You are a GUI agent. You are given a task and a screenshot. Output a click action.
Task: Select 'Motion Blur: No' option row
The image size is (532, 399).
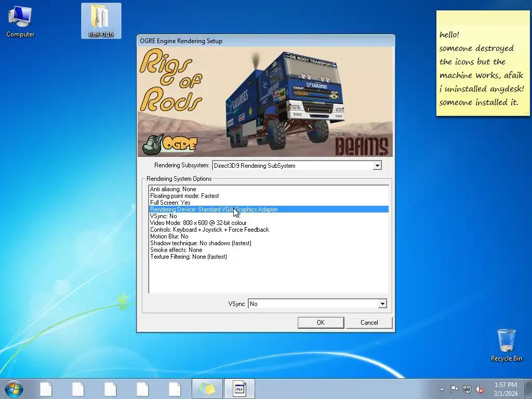coord(269,236)
